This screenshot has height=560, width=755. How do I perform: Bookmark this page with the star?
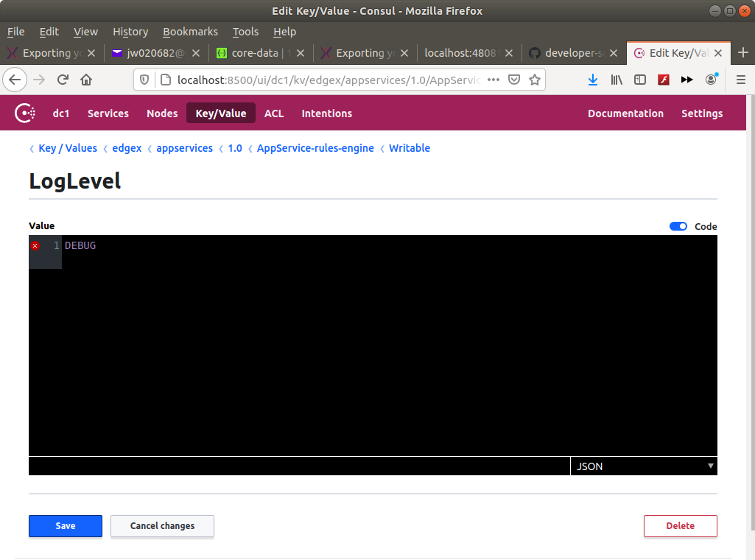tap(535, 80)
